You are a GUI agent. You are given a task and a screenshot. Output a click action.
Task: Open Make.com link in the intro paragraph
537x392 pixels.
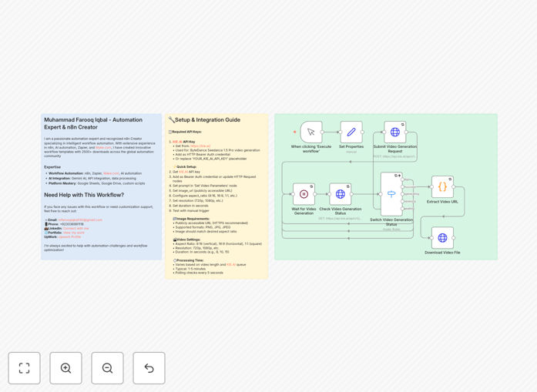coord(103,148)
